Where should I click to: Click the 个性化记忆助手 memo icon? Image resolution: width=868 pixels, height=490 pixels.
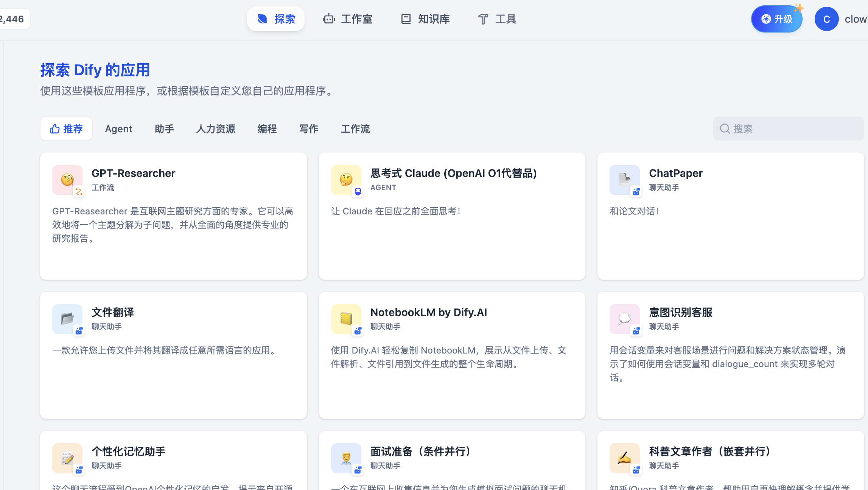(x=67, y=458)
